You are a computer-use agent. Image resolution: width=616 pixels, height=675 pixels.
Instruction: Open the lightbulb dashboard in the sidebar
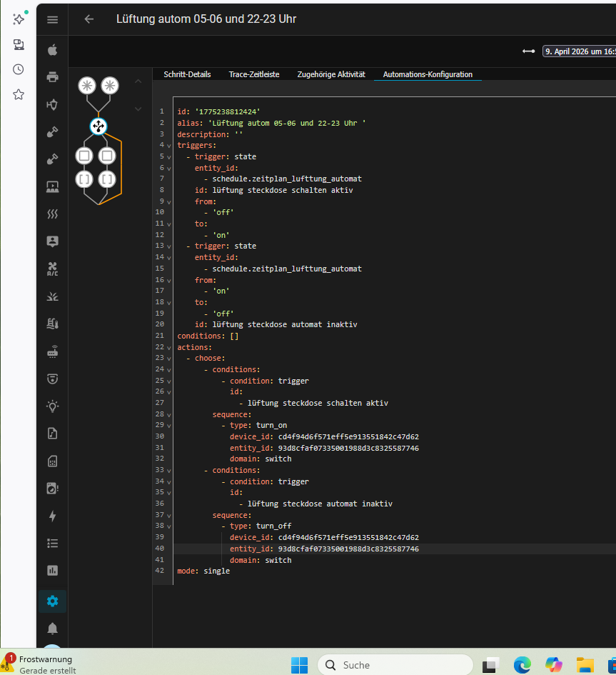[x=52, y=406]
